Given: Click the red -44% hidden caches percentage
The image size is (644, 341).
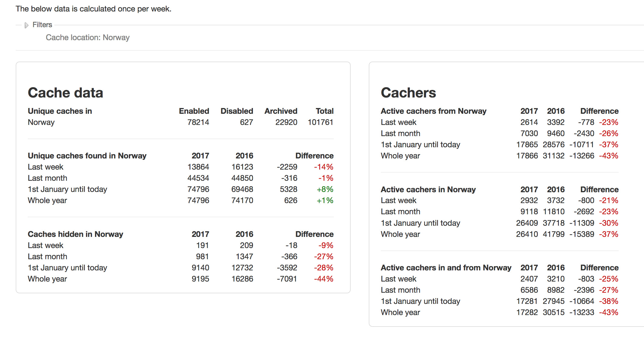Looking at the screenshot, I should point(324,279).
